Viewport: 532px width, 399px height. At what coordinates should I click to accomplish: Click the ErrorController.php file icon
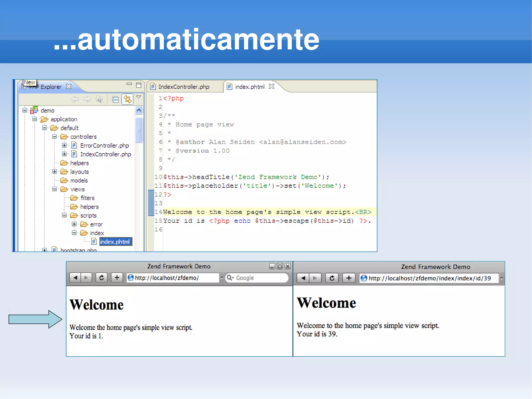pyautogui.click(x=74, y=145)
